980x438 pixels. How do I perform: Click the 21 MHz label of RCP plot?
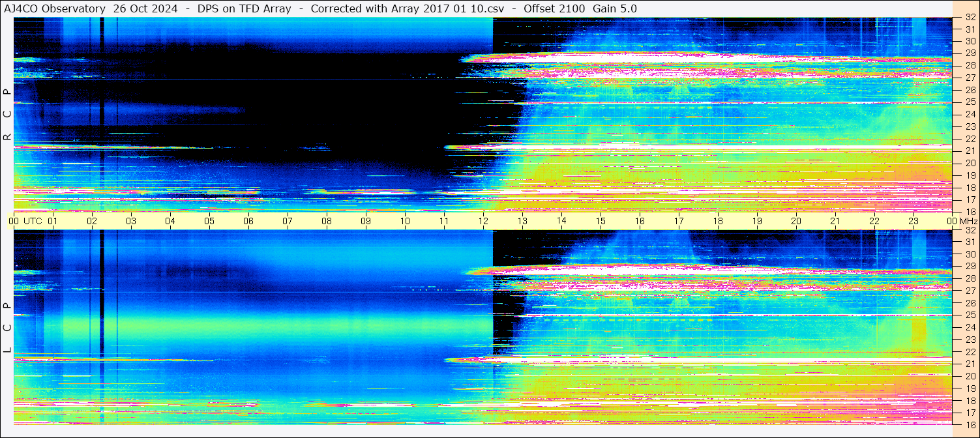click(970, 151)
